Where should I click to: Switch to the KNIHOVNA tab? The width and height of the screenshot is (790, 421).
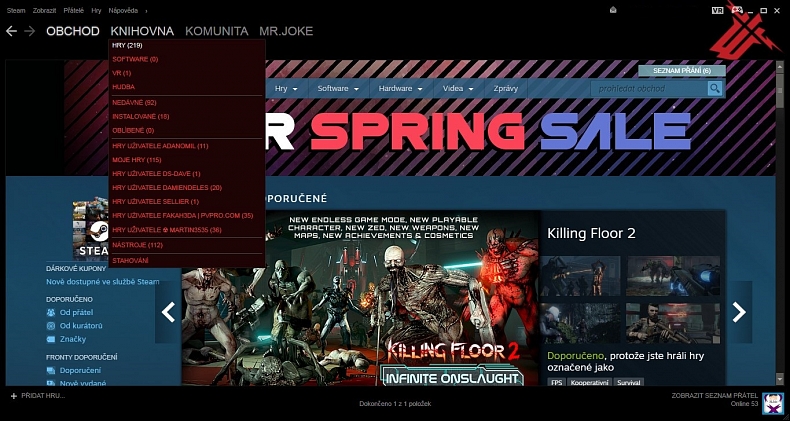tap(142, 31)
